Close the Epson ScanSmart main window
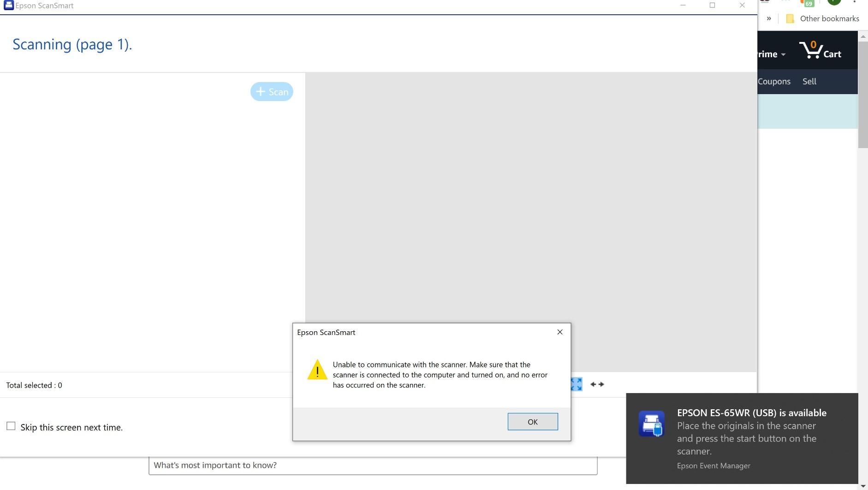The height and width of the screenshot is (490, 868). 742,6
